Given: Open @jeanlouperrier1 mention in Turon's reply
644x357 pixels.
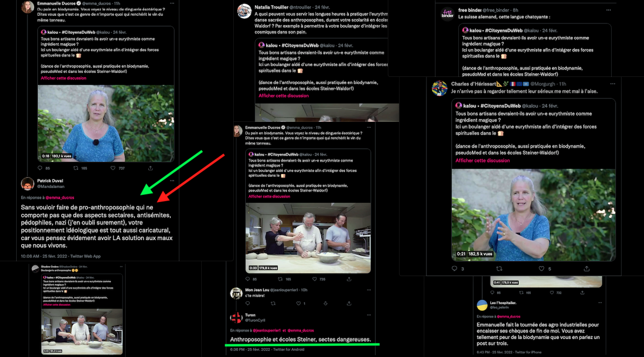Looking at the screenshot, I should coord(268,330).
